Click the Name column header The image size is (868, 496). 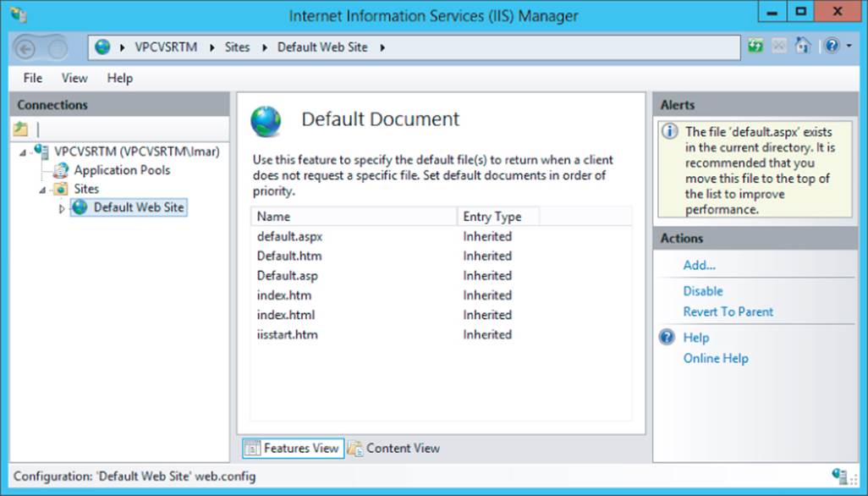pos(354,217)
